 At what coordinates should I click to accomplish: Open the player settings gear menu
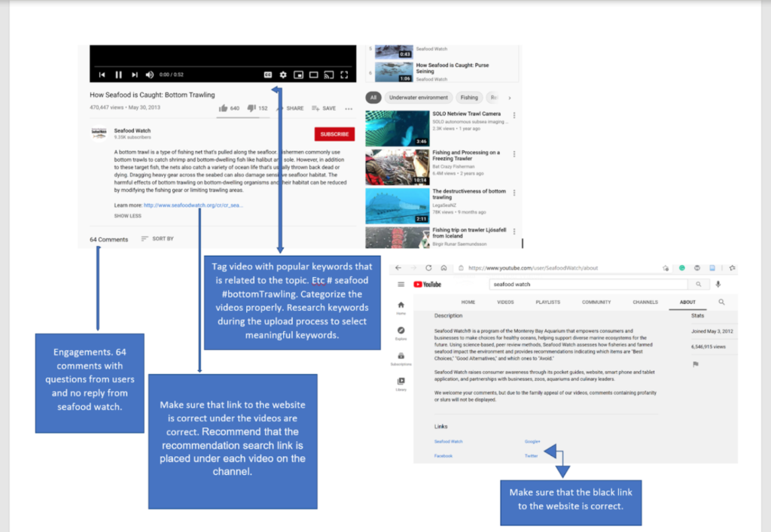[283, 74]
